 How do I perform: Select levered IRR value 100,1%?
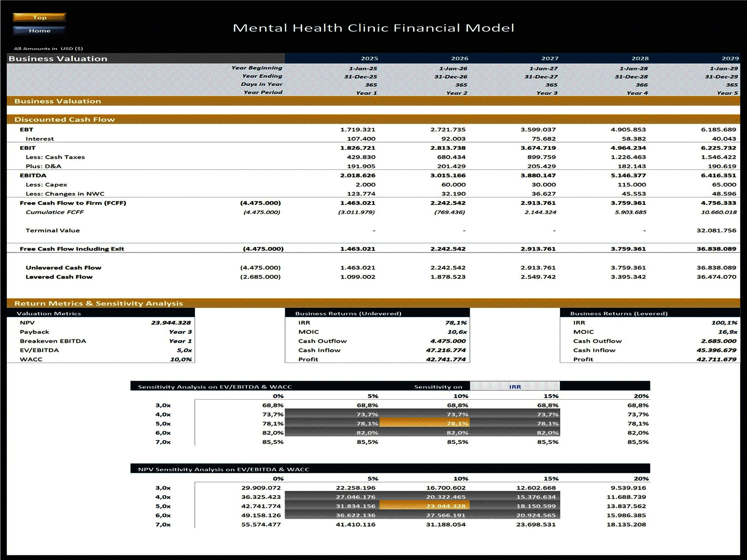click(724, 322)
